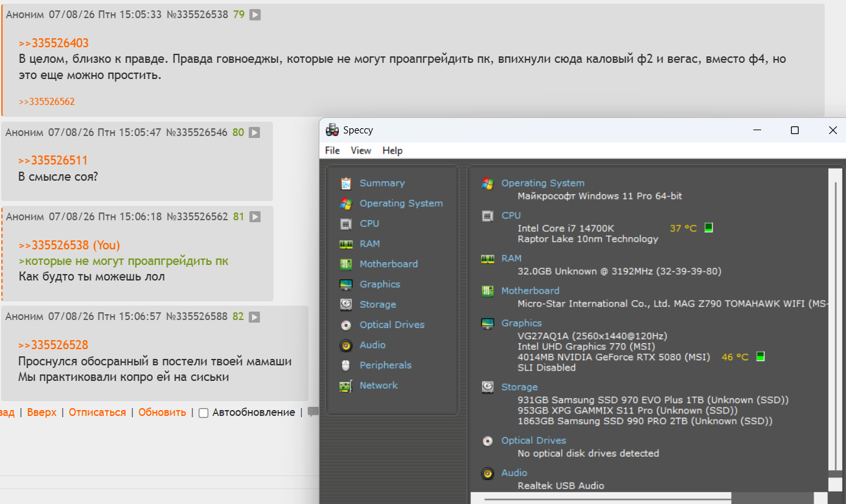Open the Summary section icon in Speccy sidebar
Screen dimensions: 846x504
click(347, 183)
